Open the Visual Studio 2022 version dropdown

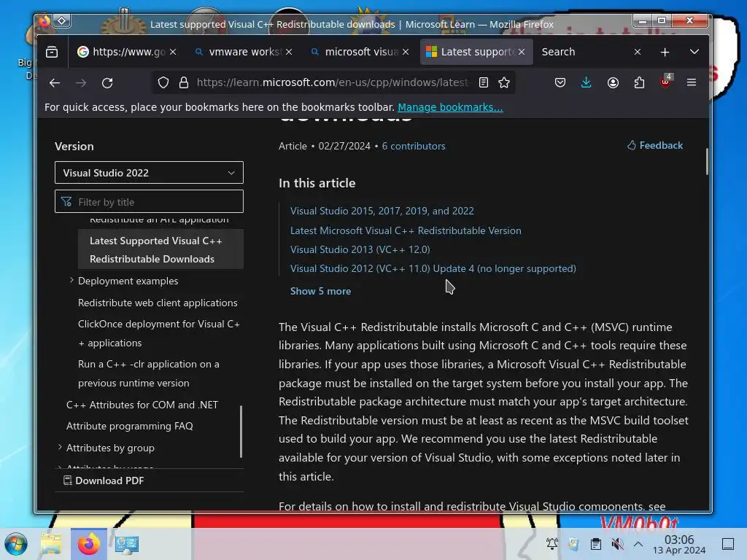click(x=149, y=172)
